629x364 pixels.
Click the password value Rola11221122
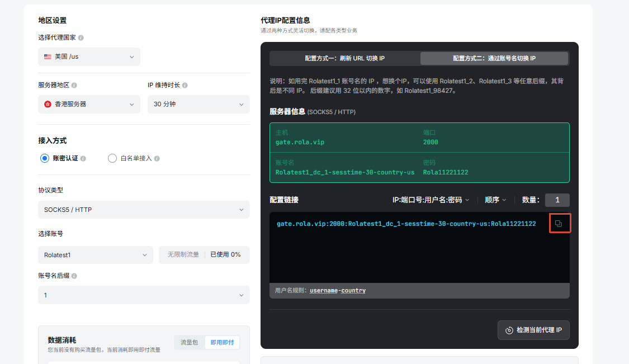point(445,172)
